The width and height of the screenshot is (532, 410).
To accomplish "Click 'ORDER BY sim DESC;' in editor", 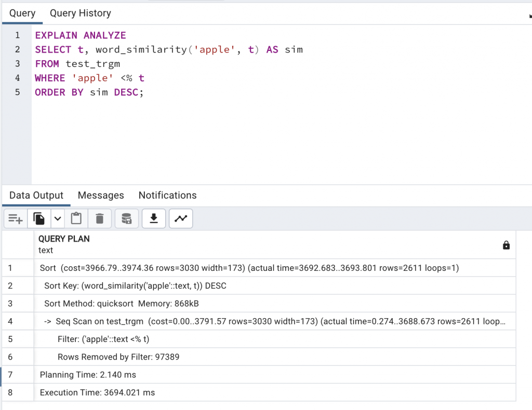I will pyautogui.click(x=89, y=92).
